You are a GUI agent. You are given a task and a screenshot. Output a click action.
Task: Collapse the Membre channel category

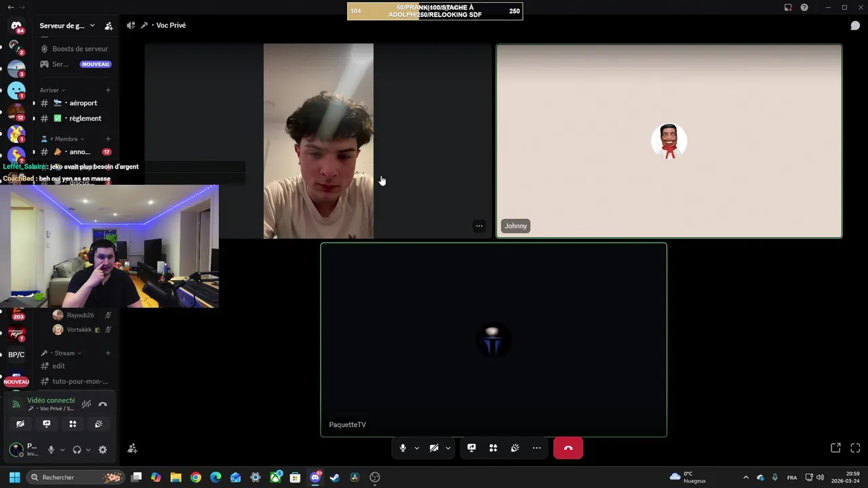click(x=63, y=139)
